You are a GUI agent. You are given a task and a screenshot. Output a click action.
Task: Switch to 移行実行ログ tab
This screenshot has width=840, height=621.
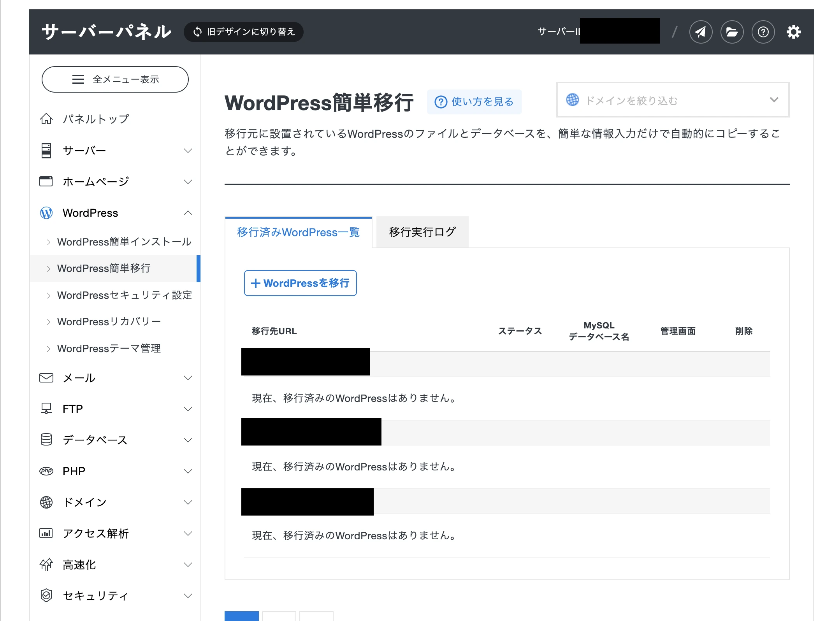click(422, 232)
